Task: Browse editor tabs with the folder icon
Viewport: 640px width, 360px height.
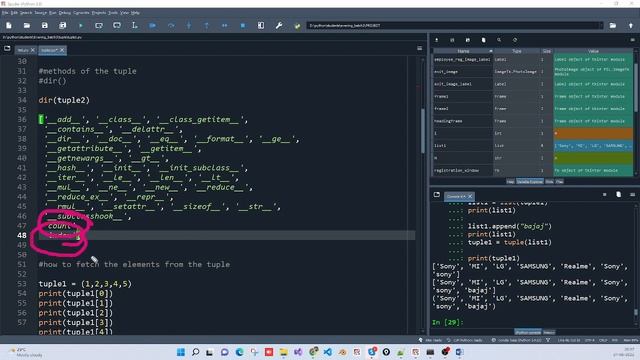Action: tap(7, 48)
